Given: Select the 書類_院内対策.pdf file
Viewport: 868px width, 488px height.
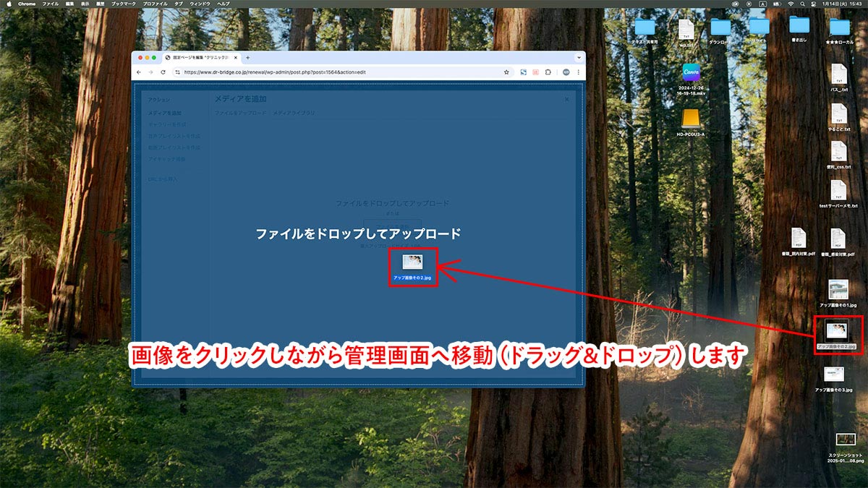Looking at the screenshot, I should click(x=799, y=243).
